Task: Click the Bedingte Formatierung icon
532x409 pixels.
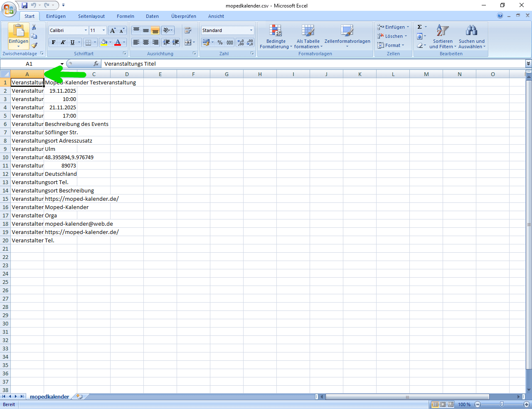Action: pos(276,36)
